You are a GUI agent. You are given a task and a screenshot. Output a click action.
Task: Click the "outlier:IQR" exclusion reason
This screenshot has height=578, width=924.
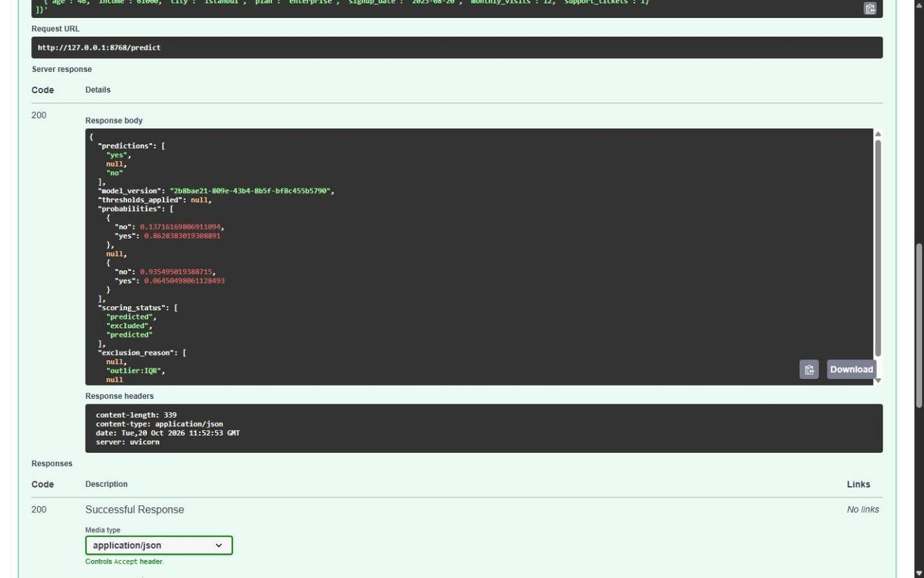click(x=134, y=371)
